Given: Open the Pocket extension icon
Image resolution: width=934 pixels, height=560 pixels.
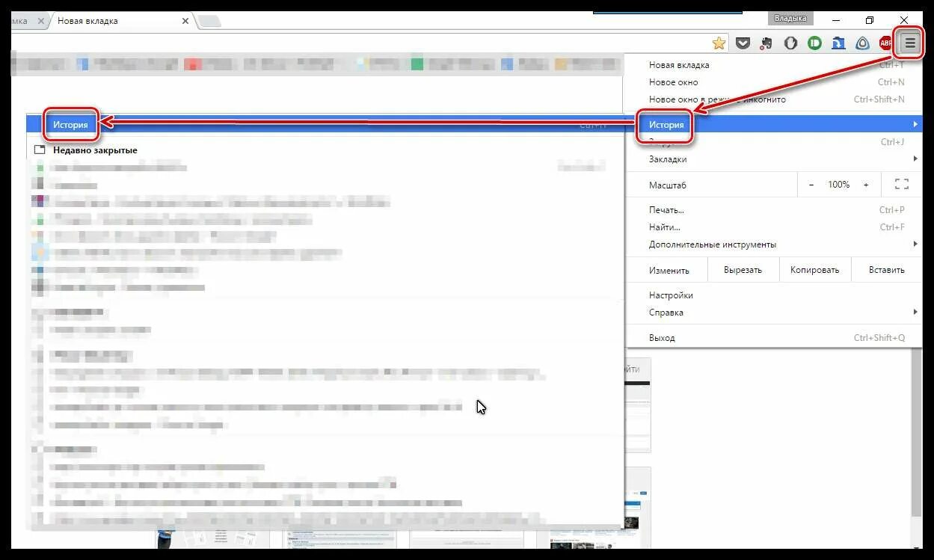Looking at the screenshot, I should point(743,43).
